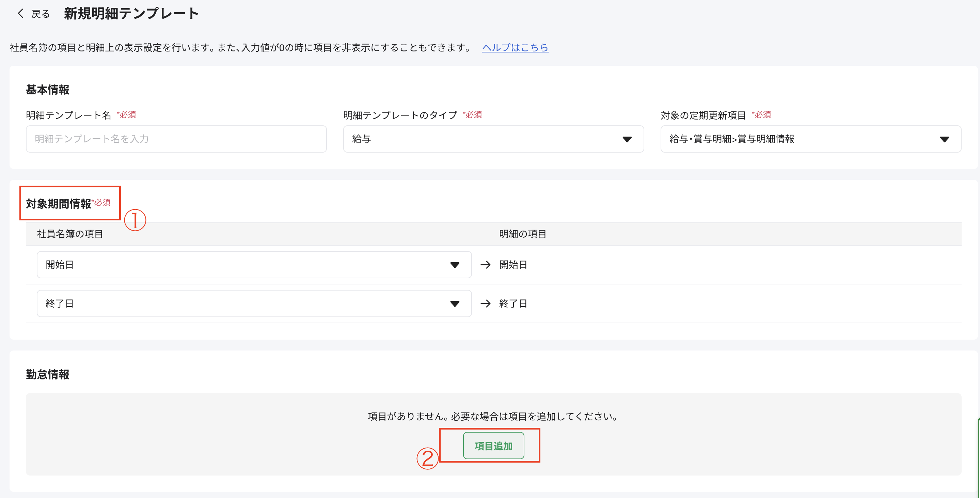Click the back chevron next to 戻る
980x498 pixels.
pyautogui.click(x=21, y=14)
